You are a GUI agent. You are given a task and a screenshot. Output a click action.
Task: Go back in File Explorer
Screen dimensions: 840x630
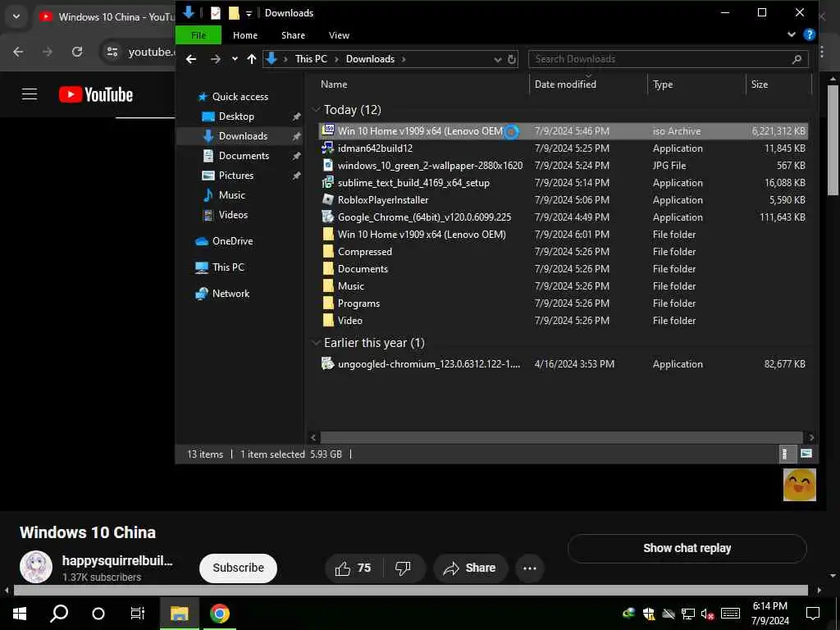coord(191,59)
